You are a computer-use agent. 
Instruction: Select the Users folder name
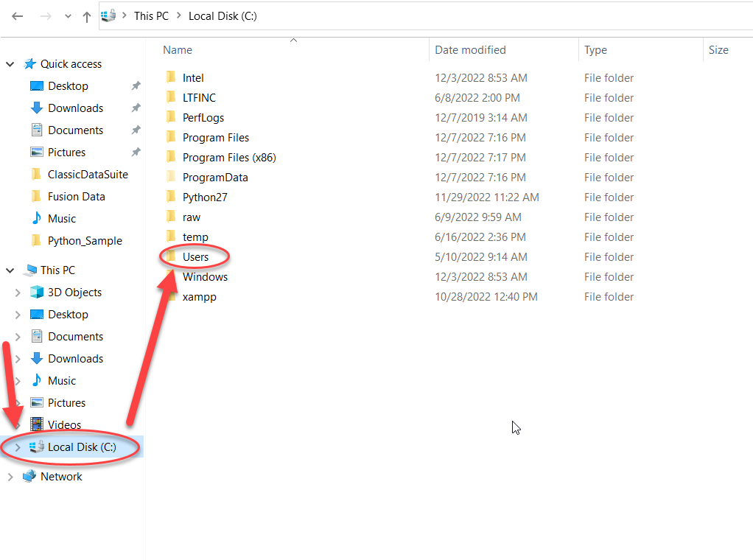(195, 257)
